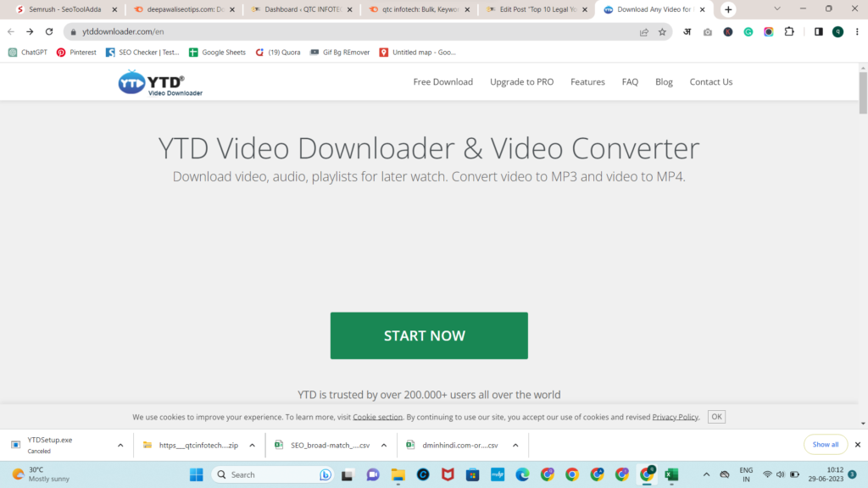Viewport: 868px width, 488px height.
Task: Open the clock and date panel
Action: [826, 474]
